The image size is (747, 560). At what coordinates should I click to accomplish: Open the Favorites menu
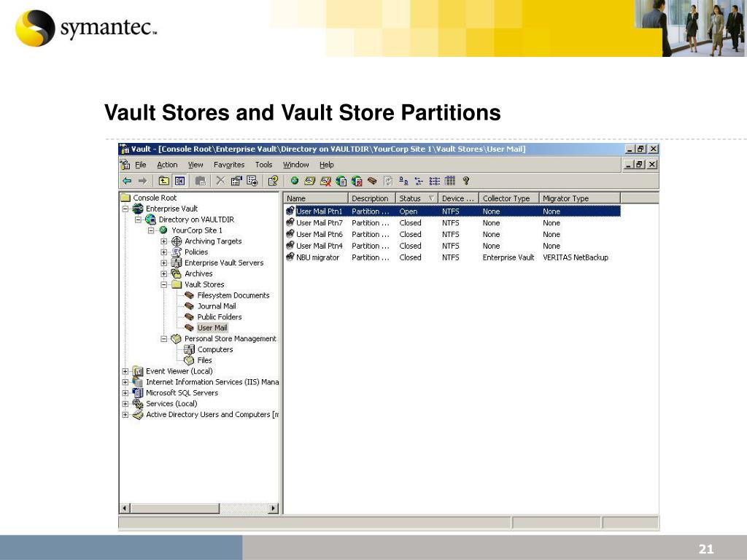pos(229,165)
